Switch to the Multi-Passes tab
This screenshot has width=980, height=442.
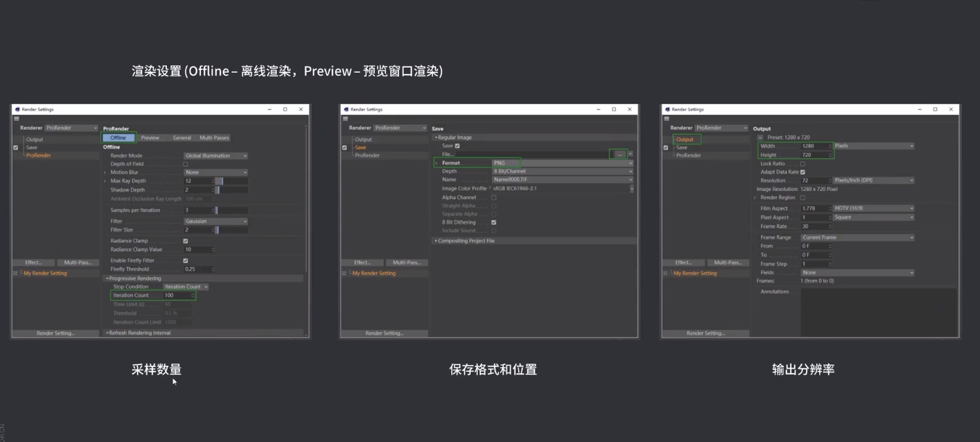click(x=214, y=138)
